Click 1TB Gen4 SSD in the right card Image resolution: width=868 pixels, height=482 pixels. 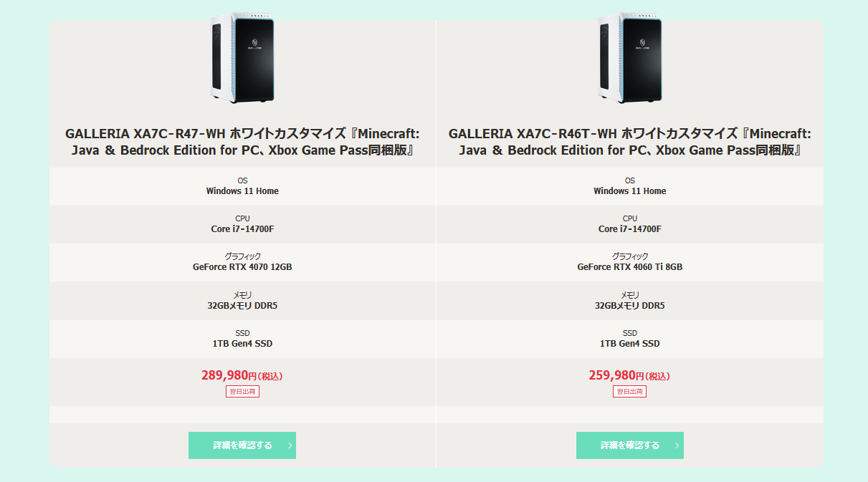[x=629, y=344]
